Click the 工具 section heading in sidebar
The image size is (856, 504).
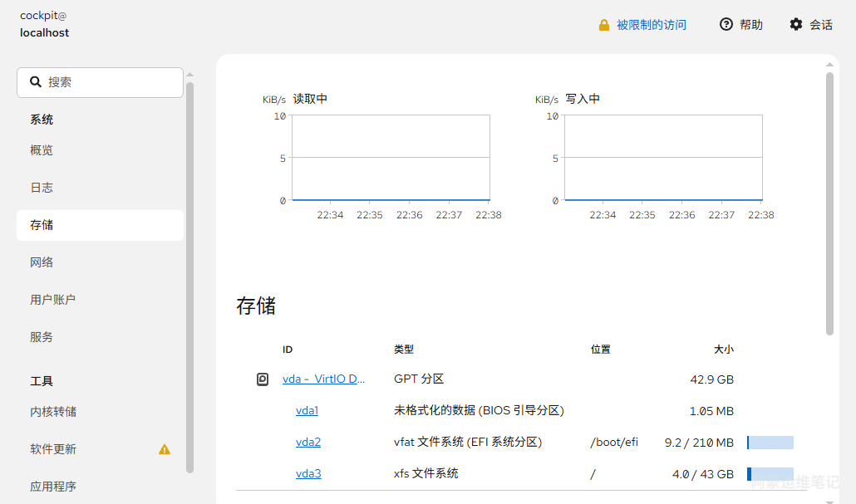42,381
